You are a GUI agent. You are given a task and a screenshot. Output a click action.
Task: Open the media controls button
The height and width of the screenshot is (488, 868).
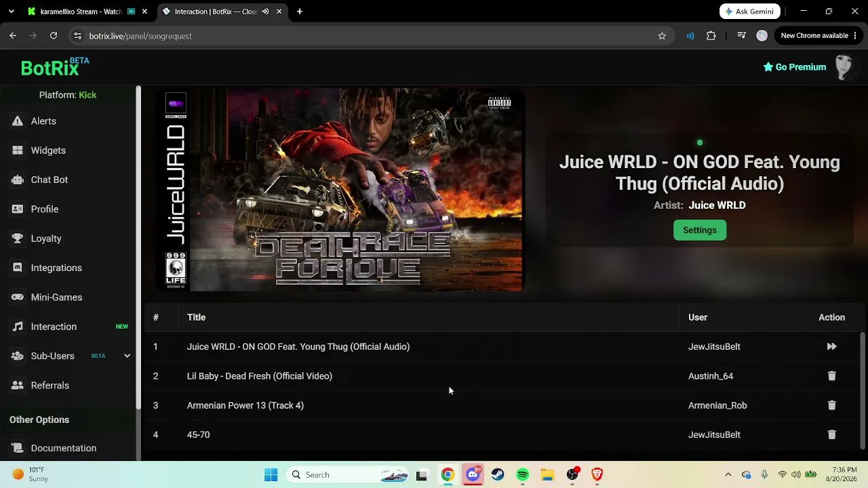[742, 36]
